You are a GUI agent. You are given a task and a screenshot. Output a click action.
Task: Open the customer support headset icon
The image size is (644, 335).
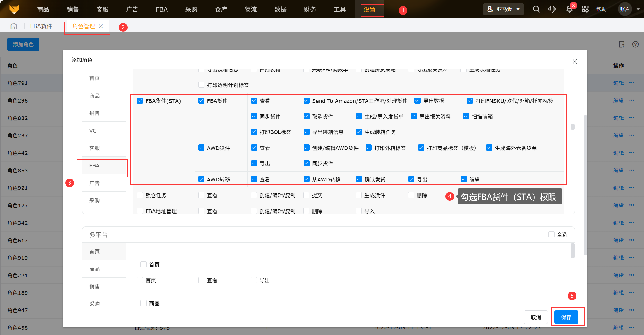tap(552, 9)
